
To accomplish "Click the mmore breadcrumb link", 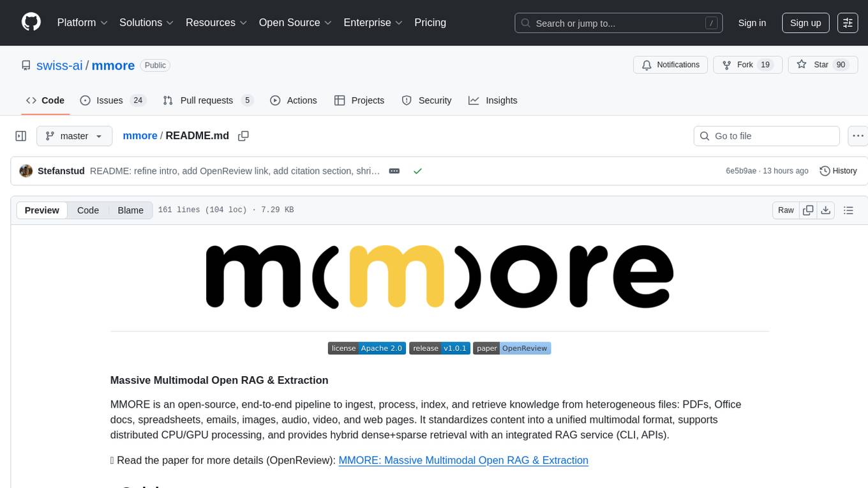I will tap(140, 136).
